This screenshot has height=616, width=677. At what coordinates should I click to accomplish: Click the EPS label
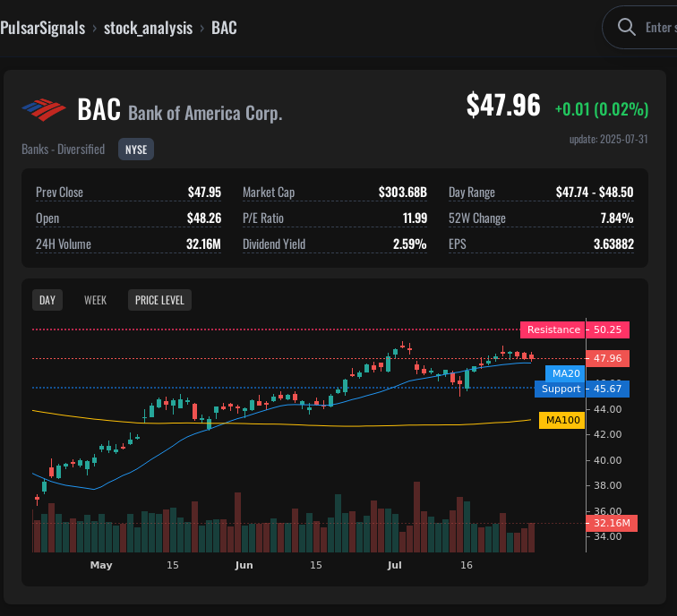(458, 244)
